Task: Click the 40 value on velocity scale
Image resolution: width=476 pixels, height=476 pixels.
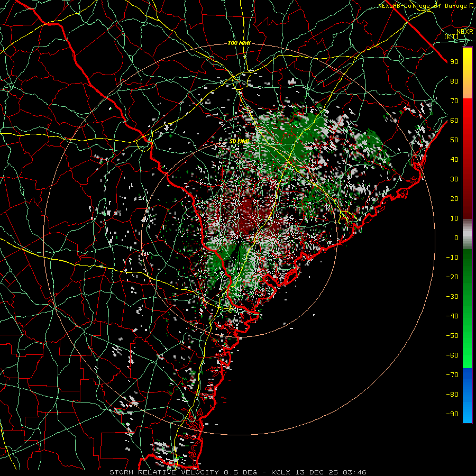Action: pyautogui.click(x=454, y=160)
